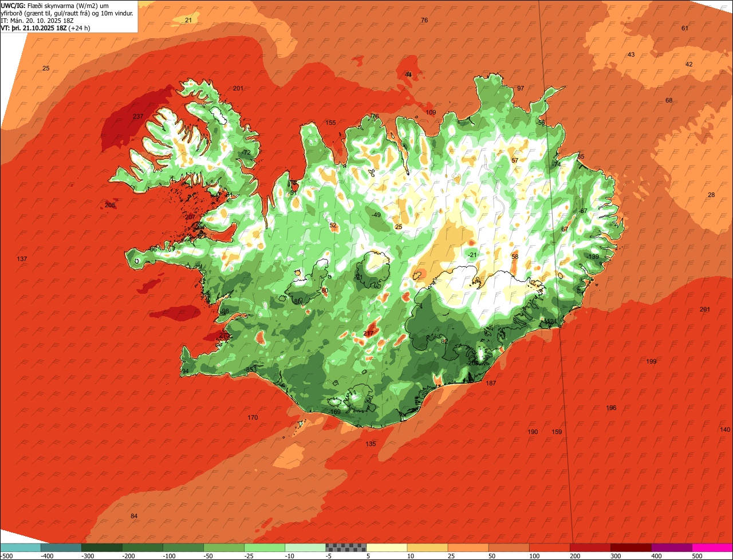Click the 237 flux value off the Westfjords
The height and width of the screenshot is (560, 733).
point(138,116)
